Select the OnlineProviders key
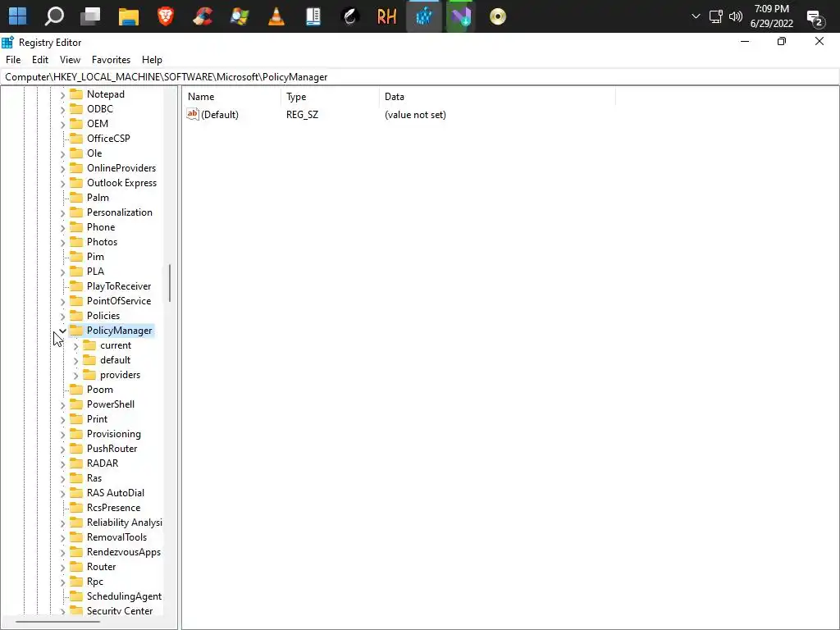Viewport: 840px width, 630px height. (x=121, y=167)
